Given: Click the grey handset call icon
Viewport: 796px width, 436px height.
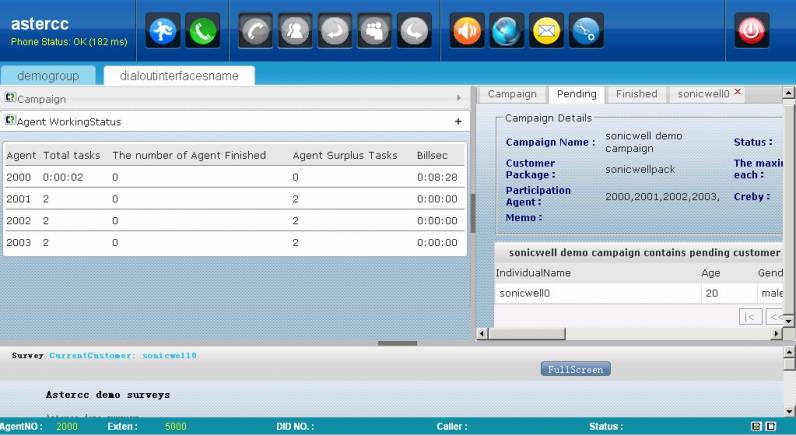Looking at the screenshot, I should tap(256, 31).
